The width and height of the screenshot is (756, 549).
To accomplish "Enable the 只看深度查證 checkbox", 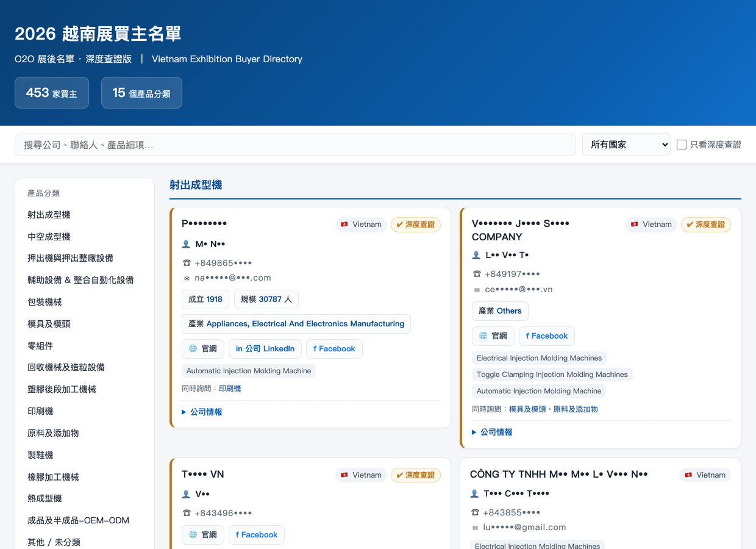I will (682, 145).
